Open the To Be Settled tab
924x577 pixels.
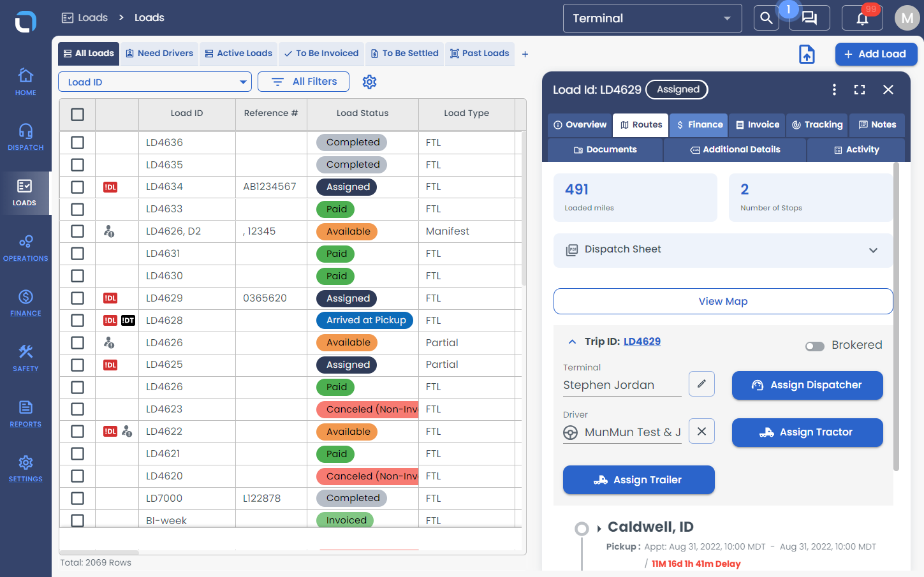click(x=405, y=54)
